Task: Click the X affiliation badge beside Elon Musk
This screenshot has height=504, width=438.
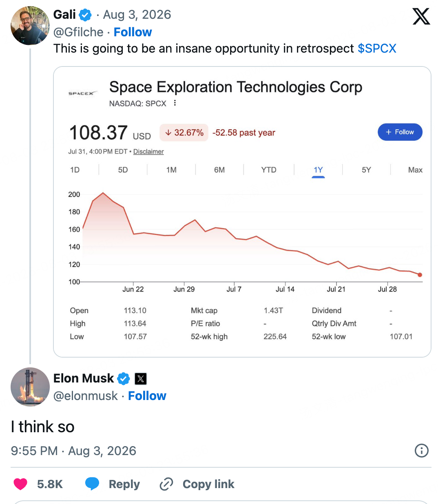Action: (141, 379)
